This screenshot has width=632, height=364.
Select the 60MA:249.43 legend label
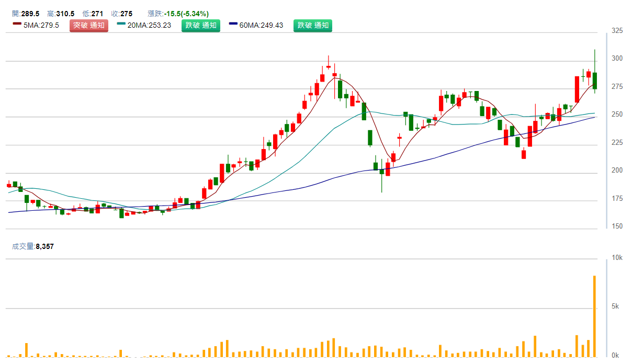click(x=261, y=26)
